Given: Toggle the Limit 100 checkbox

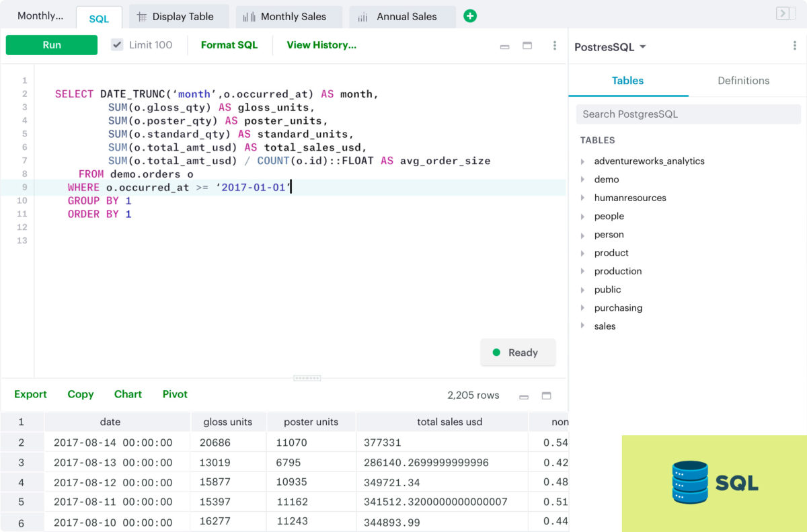Looking at the screenshot, I should [117, 45].
